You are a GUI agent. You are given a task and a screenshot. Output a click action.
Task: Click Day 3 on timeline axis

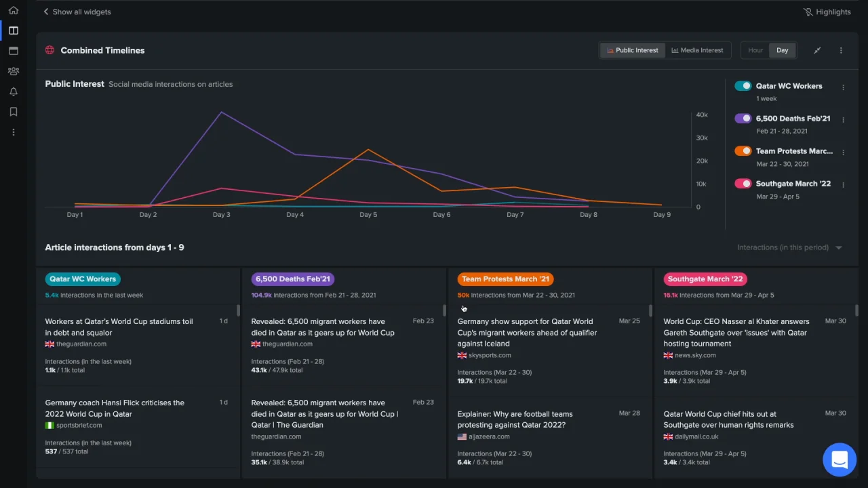[x=221, y=215]
